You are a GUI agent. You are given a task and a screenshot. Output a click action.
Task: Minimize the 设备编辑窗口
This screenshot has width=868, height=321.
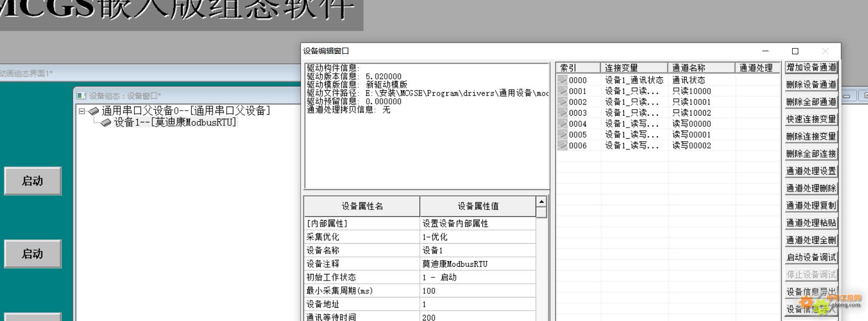point(765,51)
